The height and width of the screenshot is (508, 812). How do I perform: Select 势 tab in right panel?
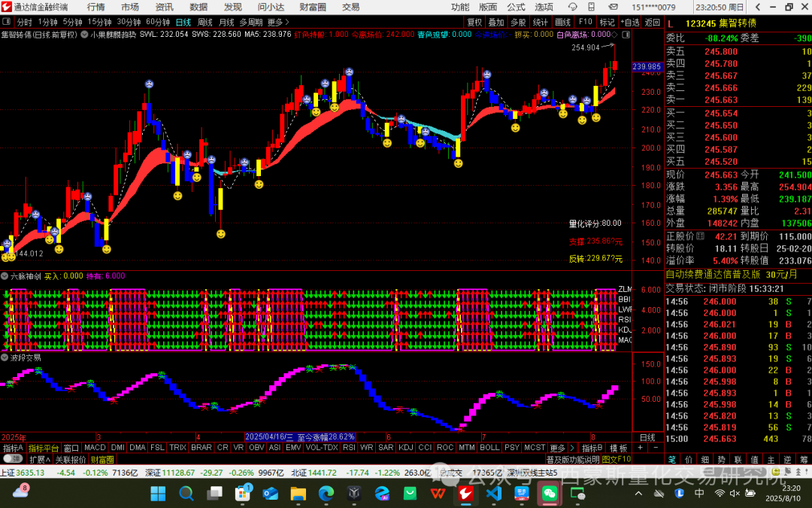[721, 459]
